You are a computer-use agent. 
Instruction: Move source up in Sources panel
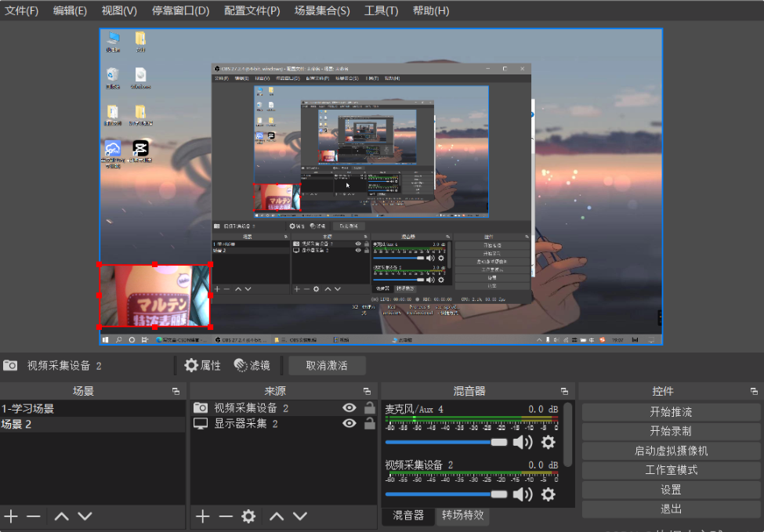[x=277, y=516]
